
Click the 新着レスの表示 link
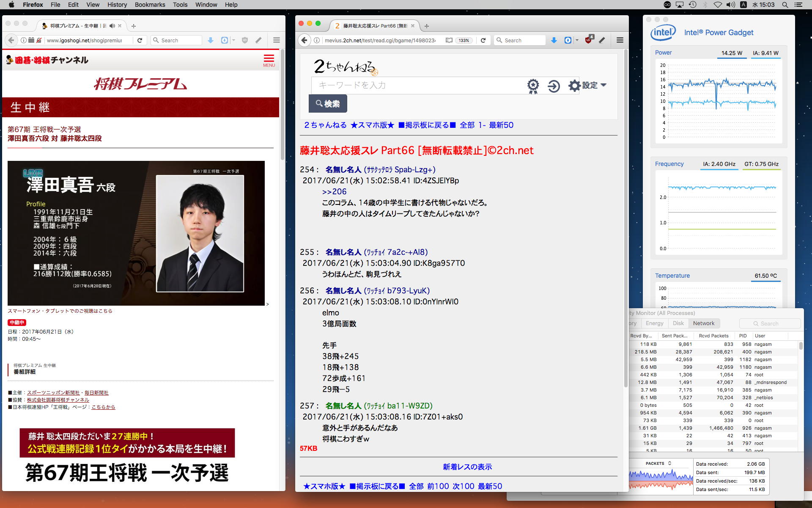pos(467,467)
